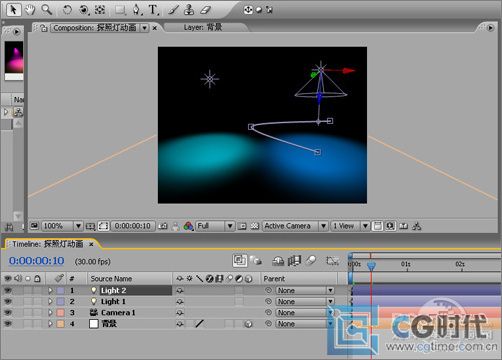The height and width of the screenshot is (360, 502).
Task: Hide the Light 1 layer eye
Action: (x=7, y=301)
